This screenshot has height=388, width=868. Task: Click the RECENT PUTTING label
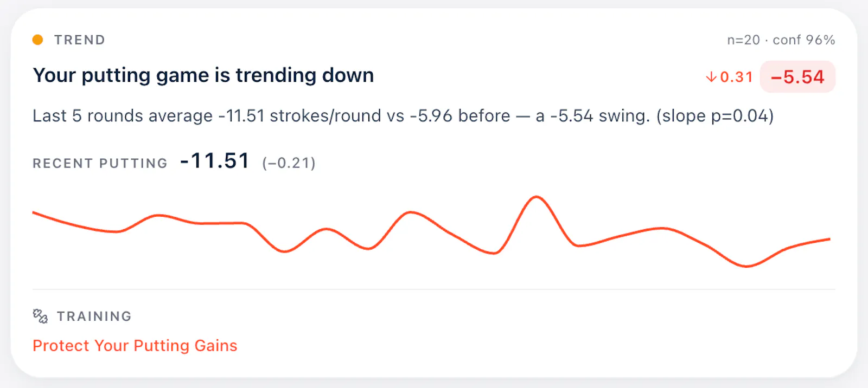(100, 164)
